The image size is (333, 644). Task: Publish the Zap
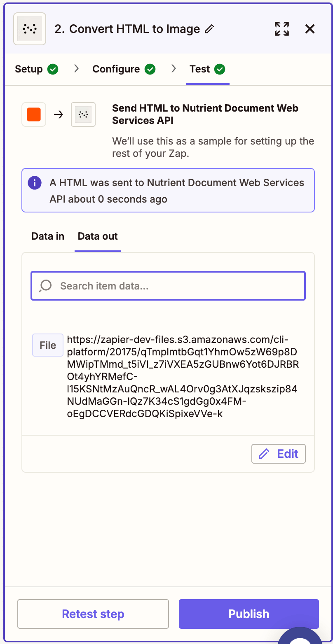click(x=249, y=614)
